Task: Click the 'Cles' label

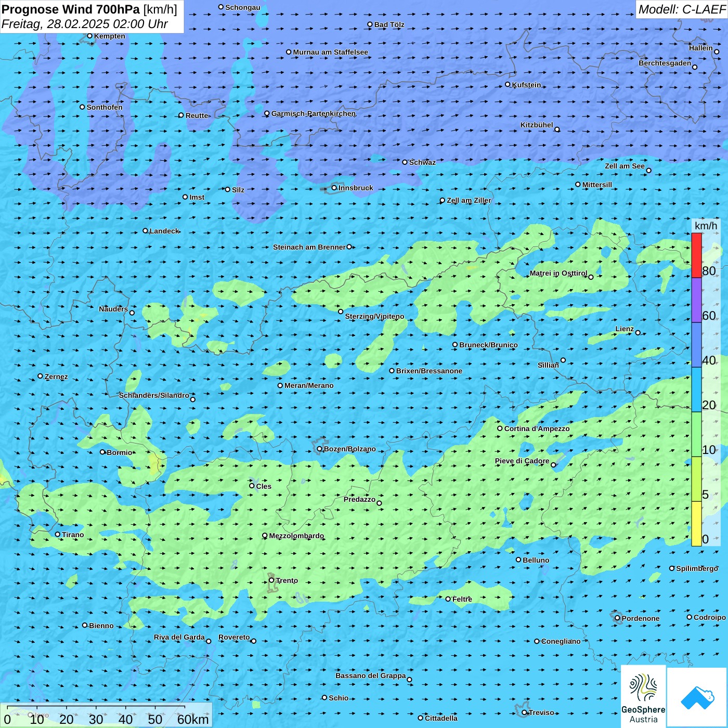Action: (264, 486)
